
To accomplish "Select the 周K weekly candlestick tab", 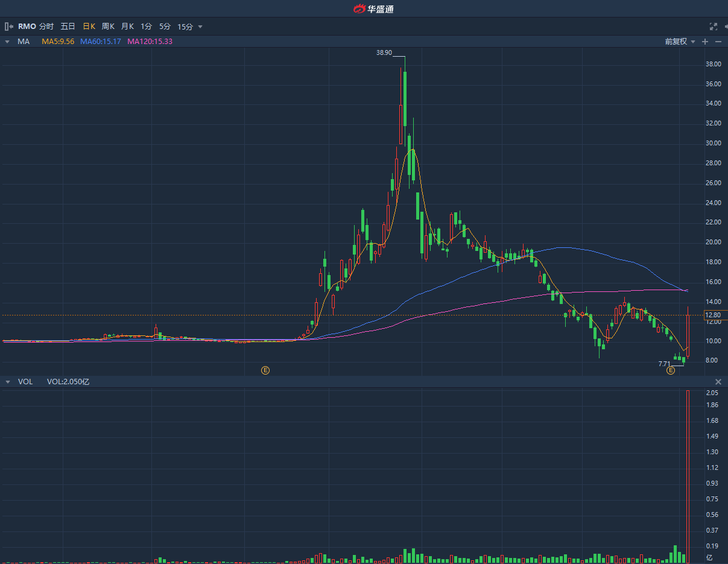I will (x=108, y=27).
